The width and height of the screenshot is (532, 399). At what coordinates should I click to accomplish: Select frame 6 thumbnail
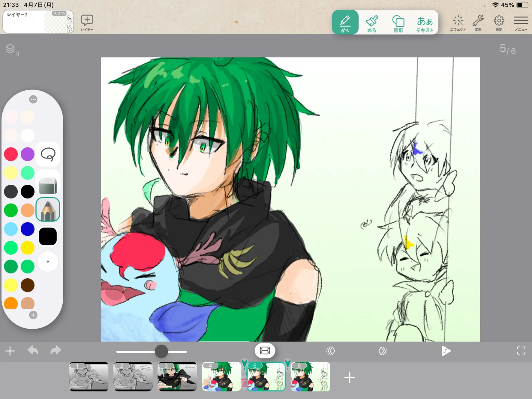pyautogui.click(x=310, y=376)
